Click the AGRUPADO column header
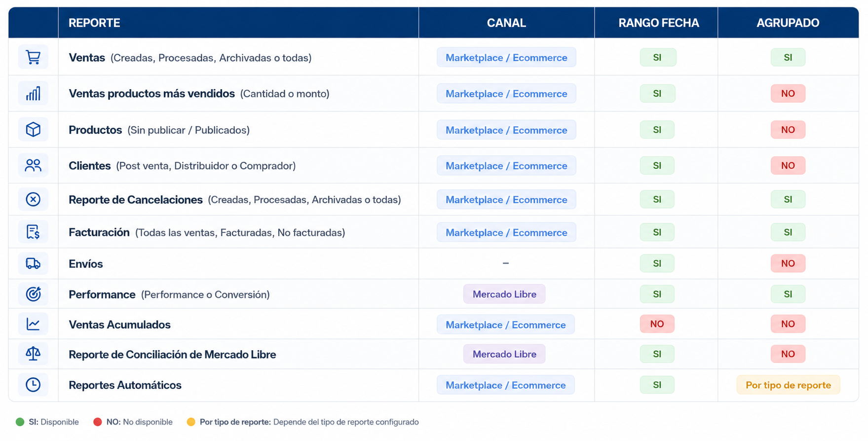868x441 pixels. (788, 23)
